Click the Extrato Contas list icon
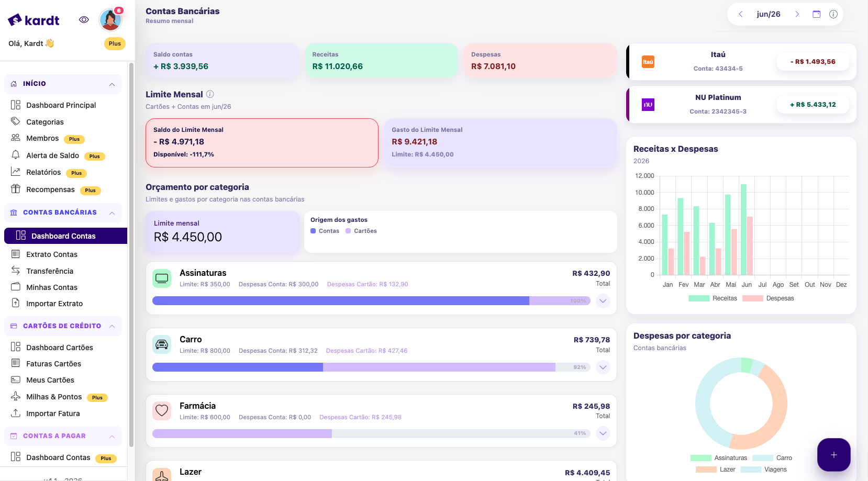Image resolution: width=868 pixels, height=481 pixels. (x=16, y=254)
